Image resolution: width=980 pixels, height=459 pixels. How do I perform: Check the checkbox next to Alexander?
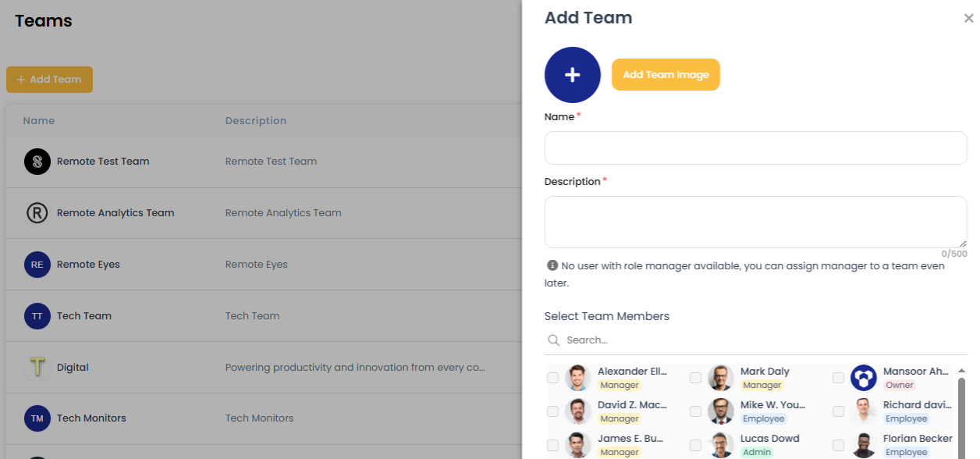(553, 378)
